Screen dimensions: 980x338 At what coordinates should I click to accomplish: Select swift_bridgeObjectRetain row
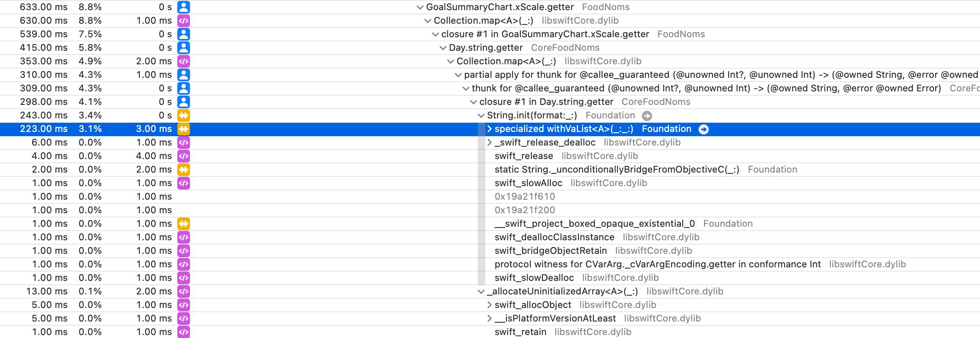(x=490, y=251)
